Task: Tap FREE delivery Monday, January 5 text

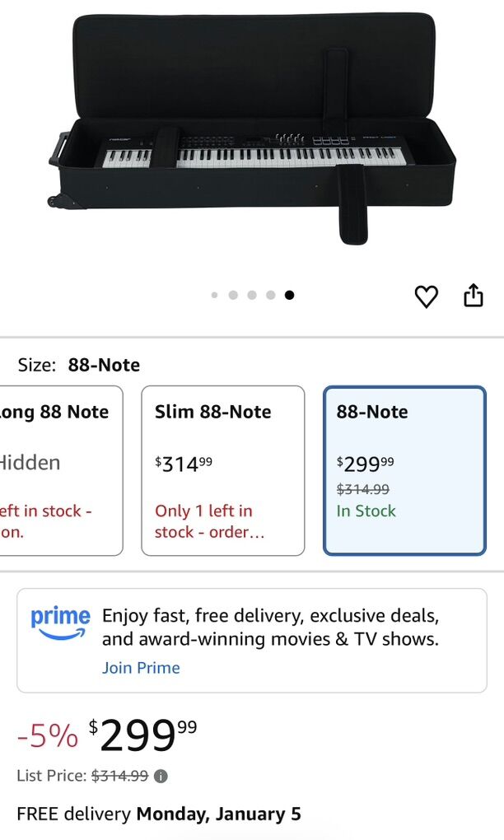Action: tap(159, 814)
